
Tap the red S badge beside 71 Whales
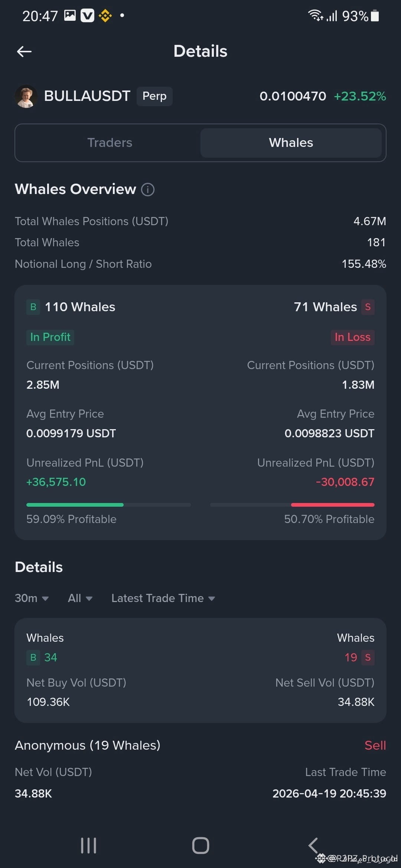point(368,307)
